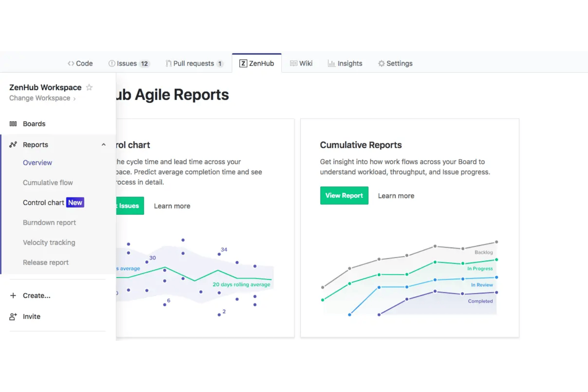Open the Overview report page

[x=37, y=163]
